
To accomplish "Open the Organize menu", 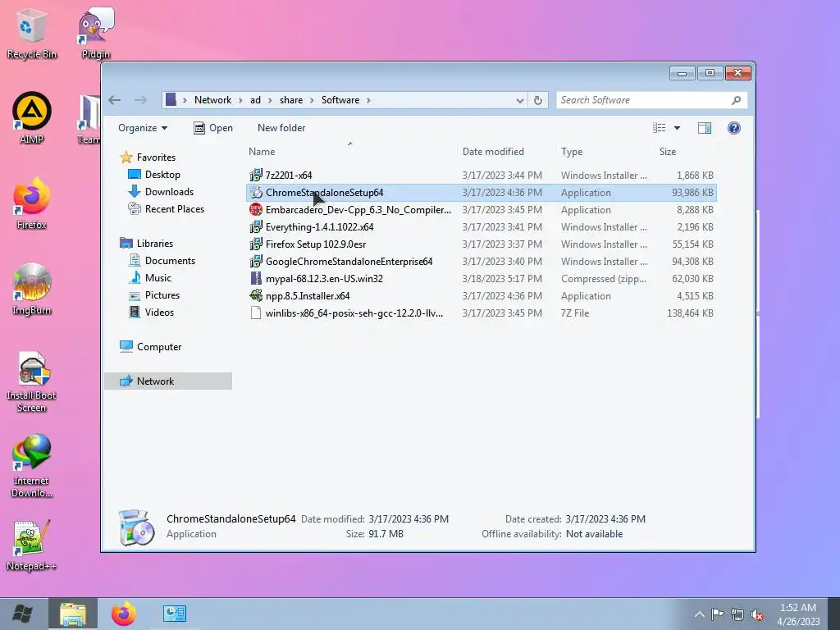I will (143, 127).
